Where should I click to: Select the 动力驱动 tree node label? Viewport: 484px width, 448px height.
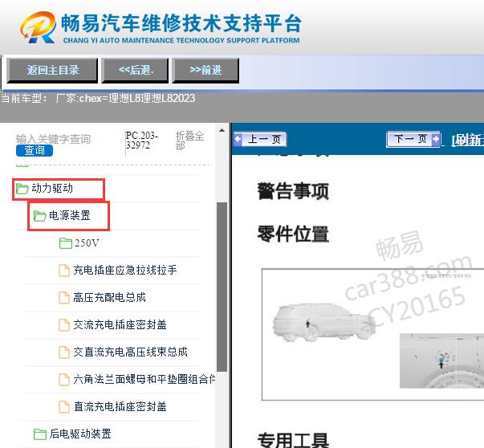pos(52,188)
